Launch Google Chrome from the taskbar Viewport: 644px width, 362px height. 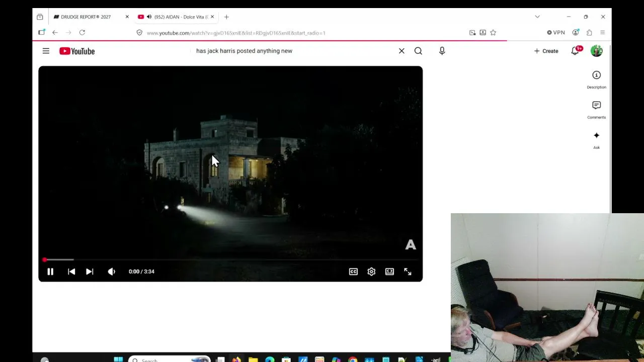[x=353, y=359]
